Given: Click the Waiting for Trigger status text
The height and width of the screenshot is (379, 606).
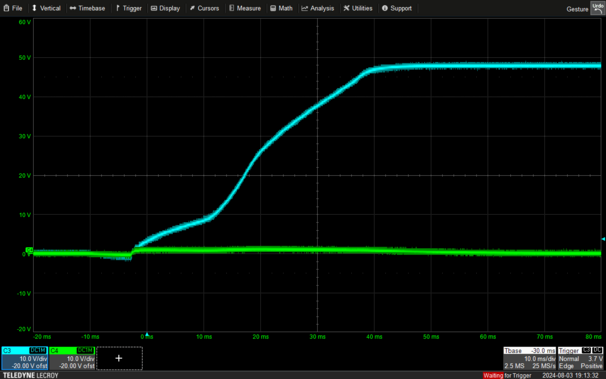Looking at the screenshot, I should click(507, 375).
